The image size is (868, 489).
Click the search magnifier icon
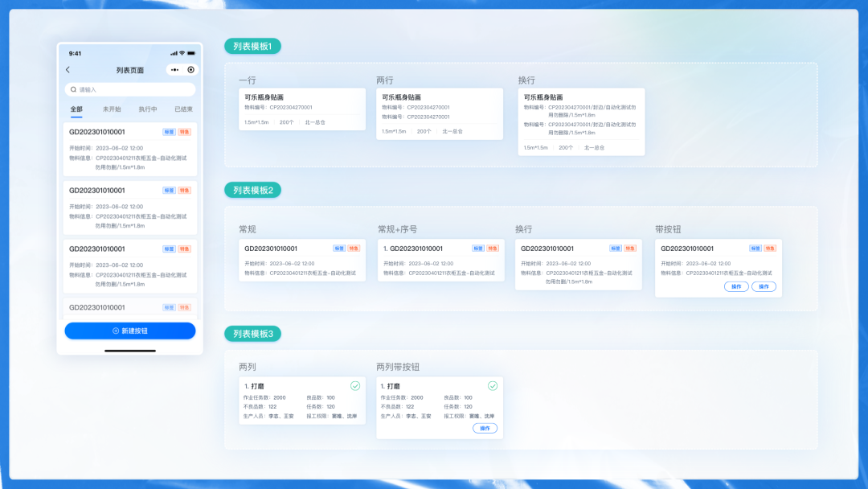coord(73,90)
